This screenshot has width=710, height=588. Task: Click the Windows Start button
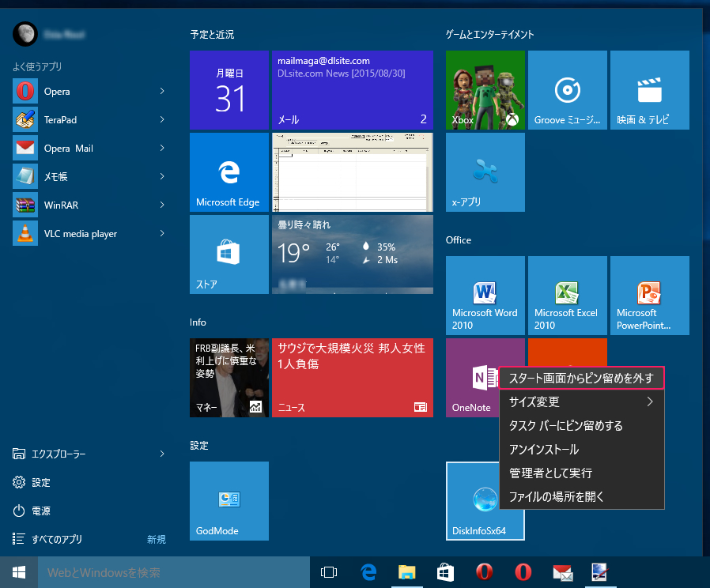[18, 573]
